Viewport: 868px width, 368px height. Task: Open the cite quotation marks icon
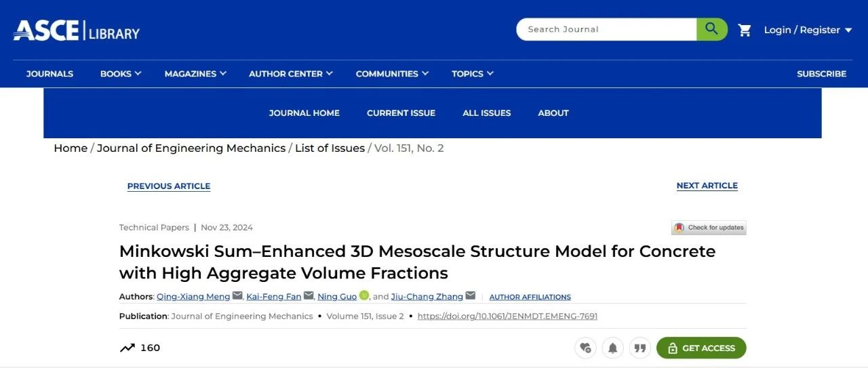click(x=639, y=348)
